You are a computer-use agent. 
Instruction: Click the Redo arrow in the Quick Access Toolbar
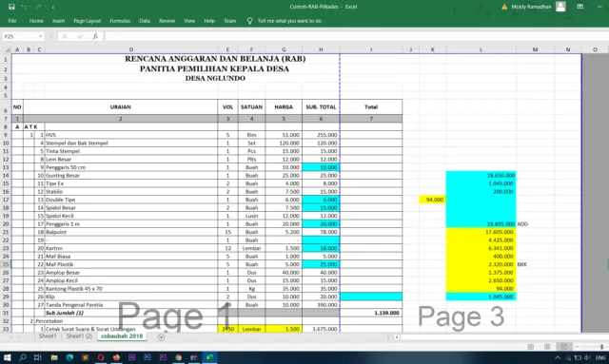[38, 7]
